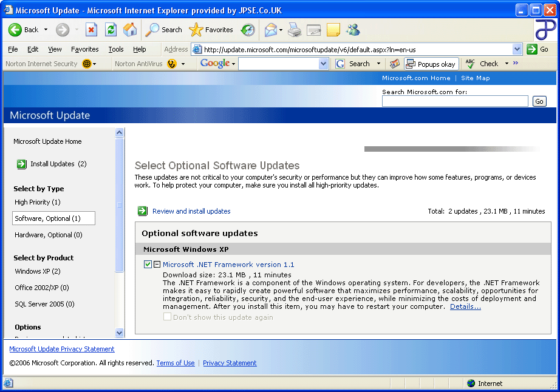Click the green Go arrow icon
The image size is (560, 392).
pyautogui.click(x=532, y=49)
